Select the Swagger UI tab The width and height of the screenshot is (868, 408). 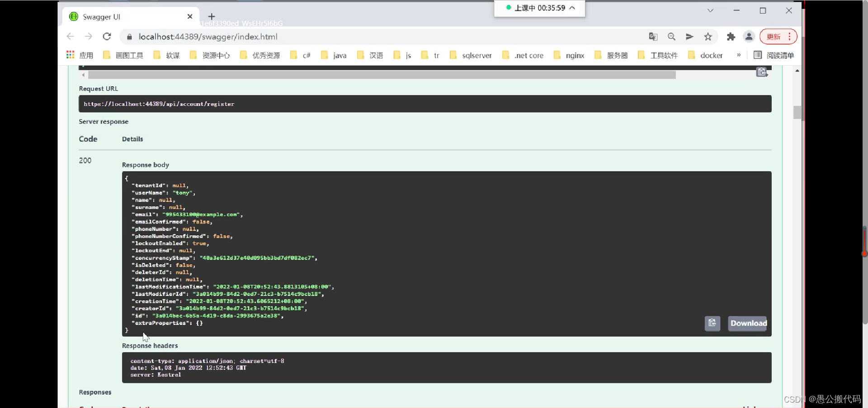(x=131, y=17)
